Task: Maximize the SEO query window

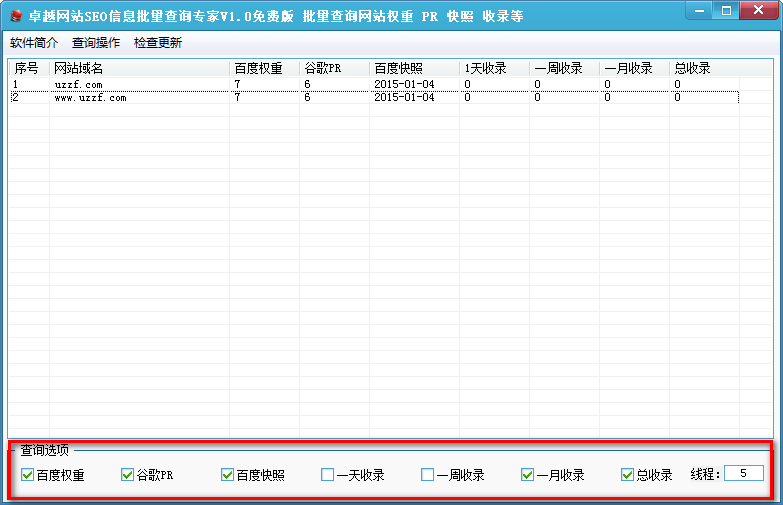Action: click(726, 10)
